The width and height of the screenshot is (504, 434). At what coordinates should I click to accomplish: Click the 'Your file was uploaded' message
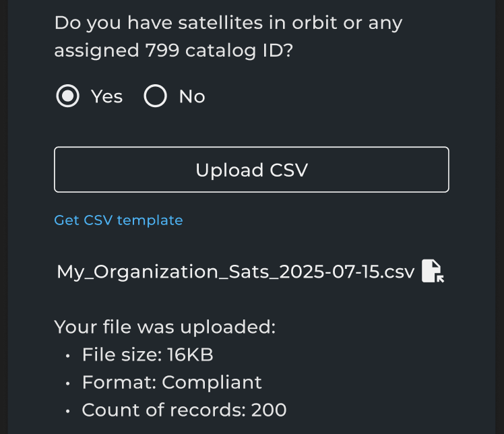(x=165, y=328)
